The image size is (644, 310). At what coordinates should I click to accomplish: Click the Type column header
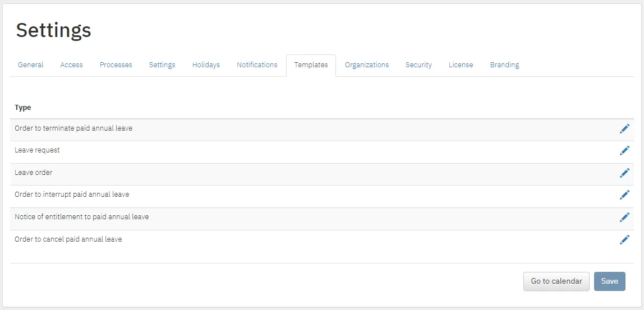coord(23,108)
